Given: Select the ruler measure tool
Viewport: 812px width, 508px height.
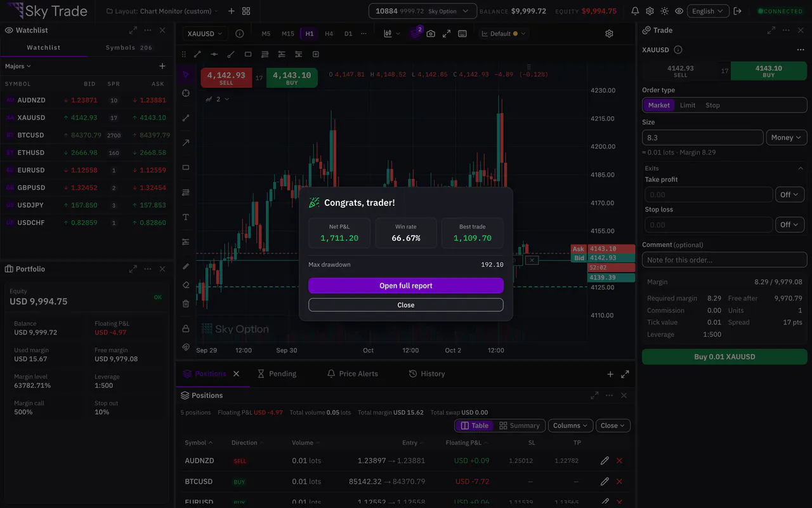Looking at the screenshot, I should 186,266.
